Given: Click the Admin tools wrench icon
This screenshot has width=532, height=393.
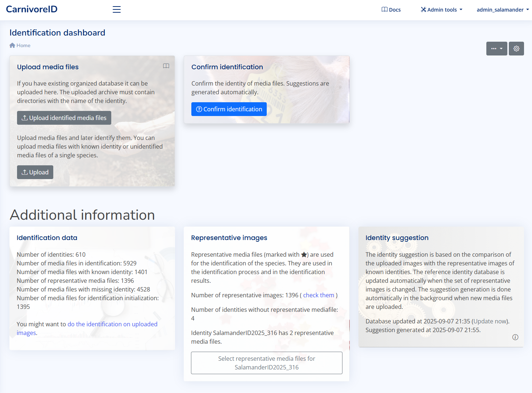Looking at the screenshot, I should (423, 9).
